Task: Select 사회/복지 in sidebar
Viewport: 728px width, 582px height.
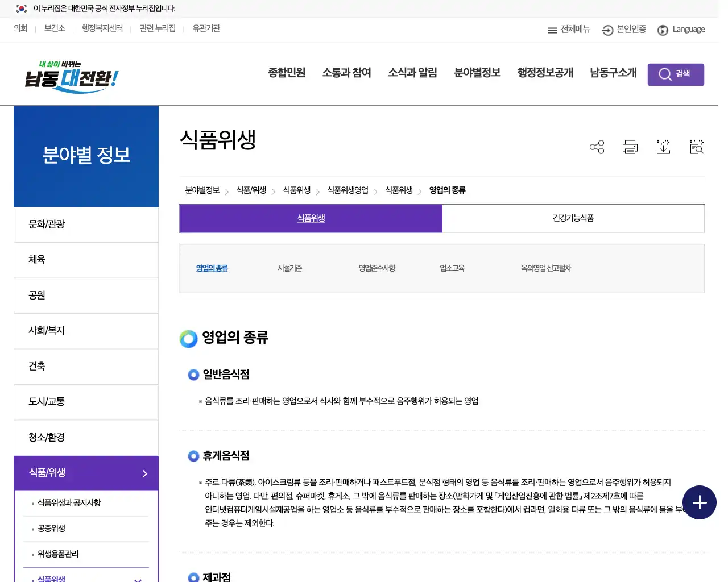Action: (86, 331)
